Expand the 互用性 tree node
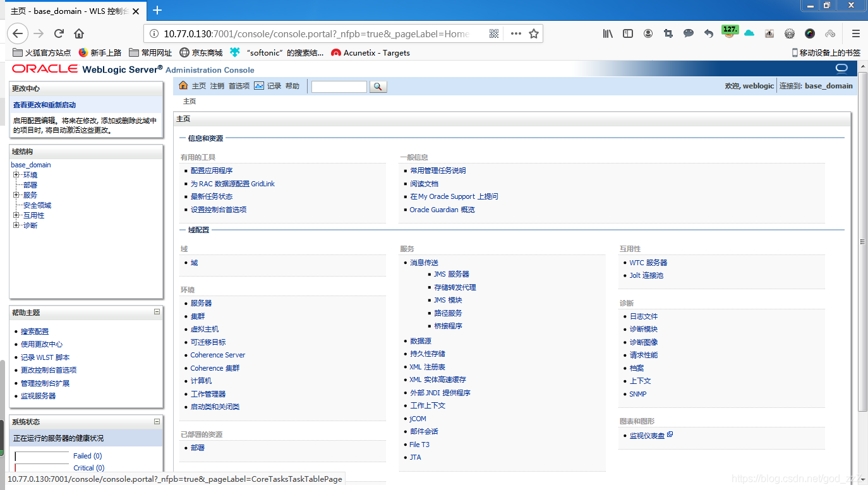 (16, 215)
